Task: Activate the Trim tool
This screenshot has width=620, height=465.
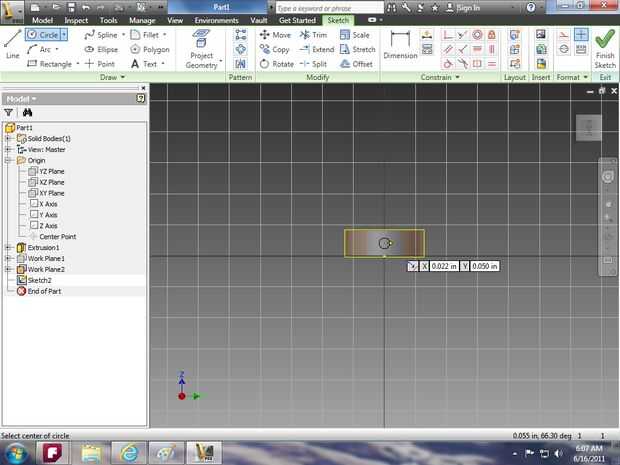Action: [x=313, y=35]
